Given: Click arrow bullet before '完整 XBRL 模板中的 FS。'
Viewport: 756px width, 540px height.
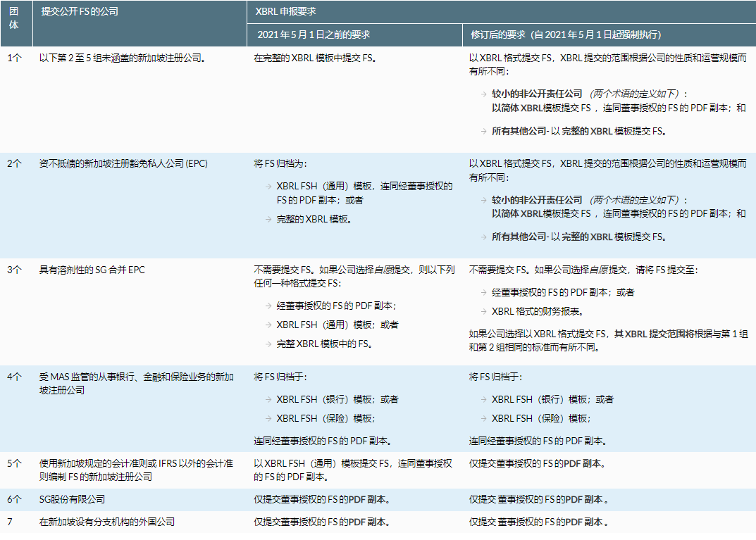Looking at the screenshot, I should pos(268,344).
